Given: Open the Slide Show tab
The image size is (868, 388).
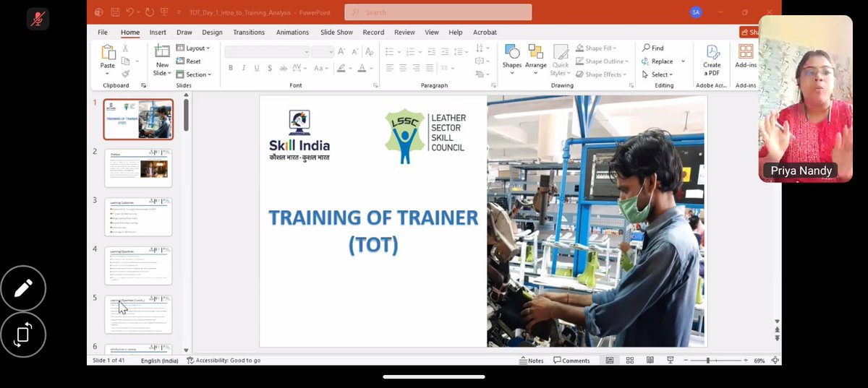Looking at the screenshot, I should click(x=336, y=33).
